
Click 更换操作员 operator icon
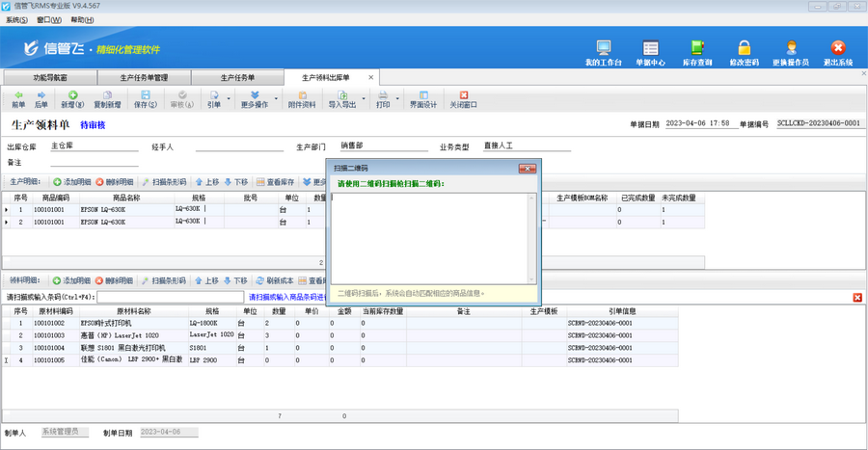pyautogui.click(x=791, y=52)
